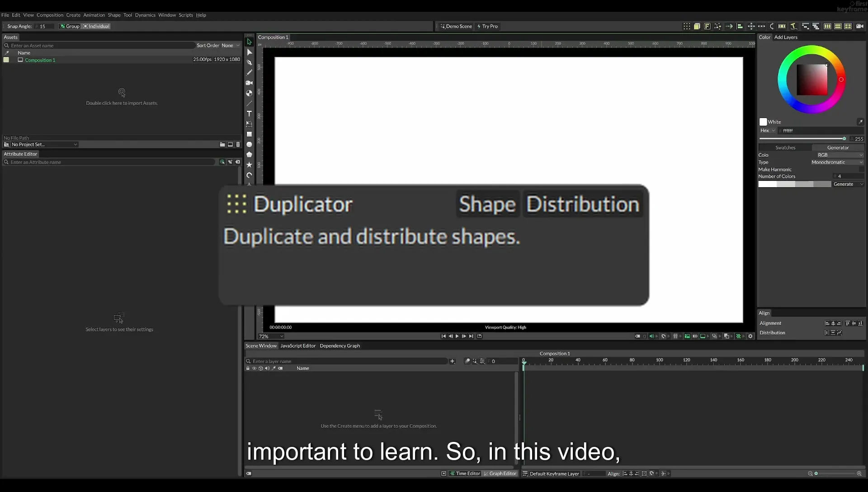Viewport: 868px width, 492px height.
Task: Select the Ellipse shape tool
Action: click(x=249, y=145)
